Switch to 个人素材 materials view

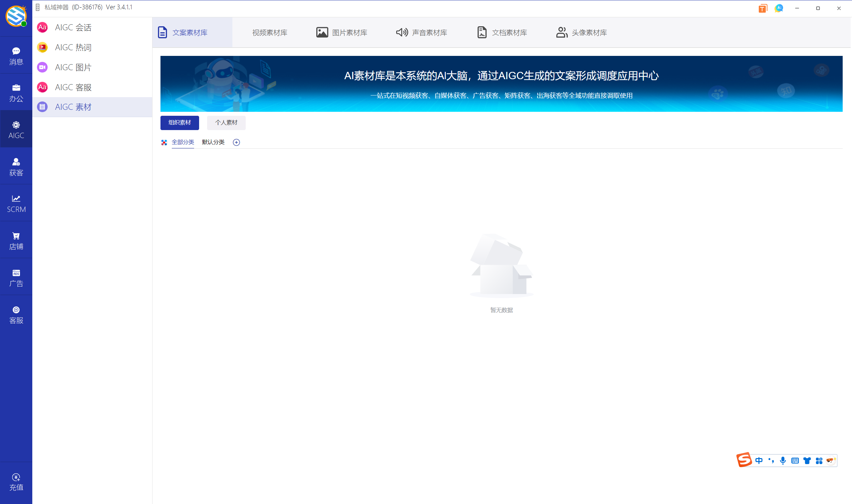(x=226, y=123)
